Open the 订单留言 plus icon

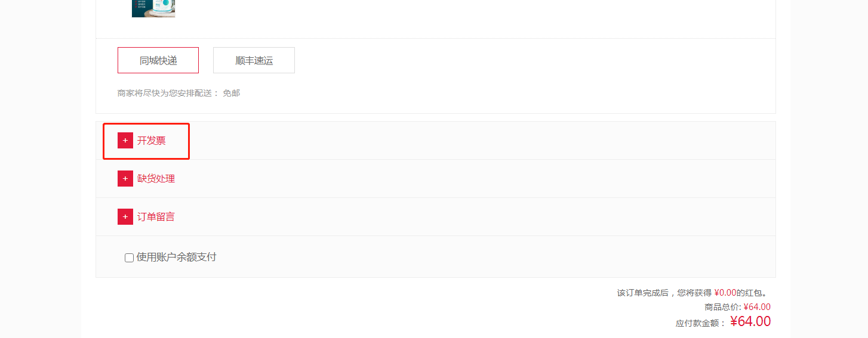pos(125,217)
